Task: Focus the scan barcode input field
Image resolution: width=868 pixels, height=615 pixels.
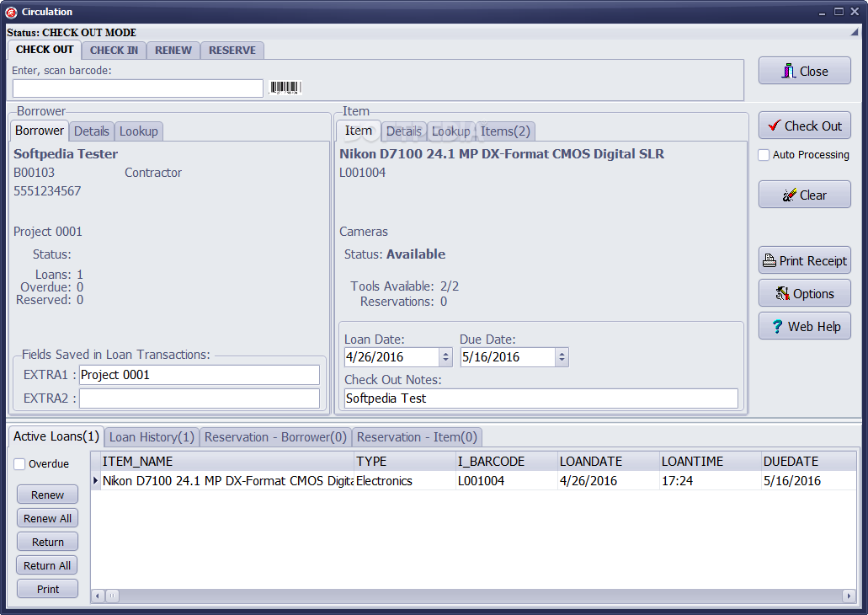Action: pyautogui.click(x=138, y=88)
